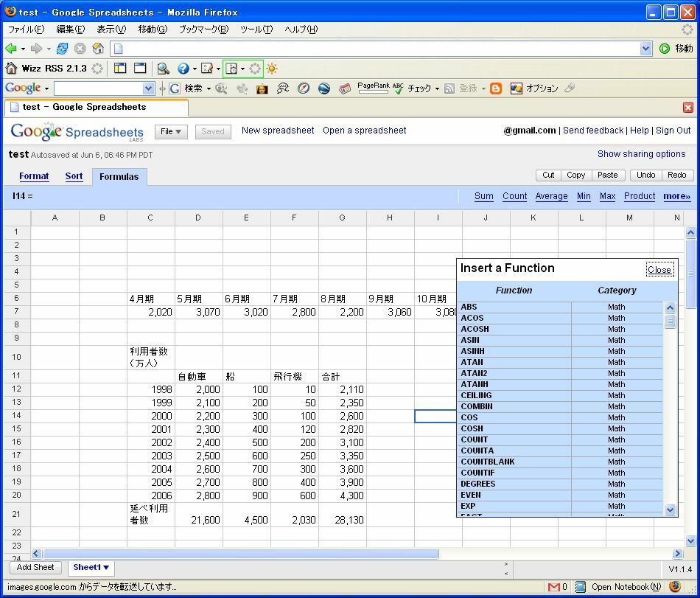700x598 pixels.
Task: Click the Open a spreadsheet link
Action: coord(364,131)
